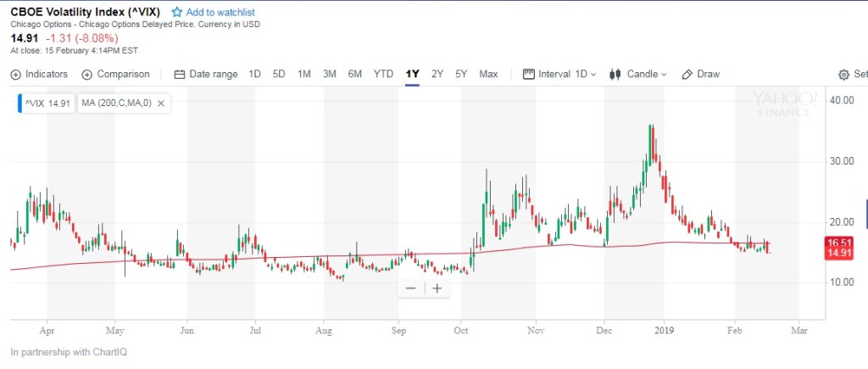
Task: Zoom in chart with plus button
Action: pos(437,288)
